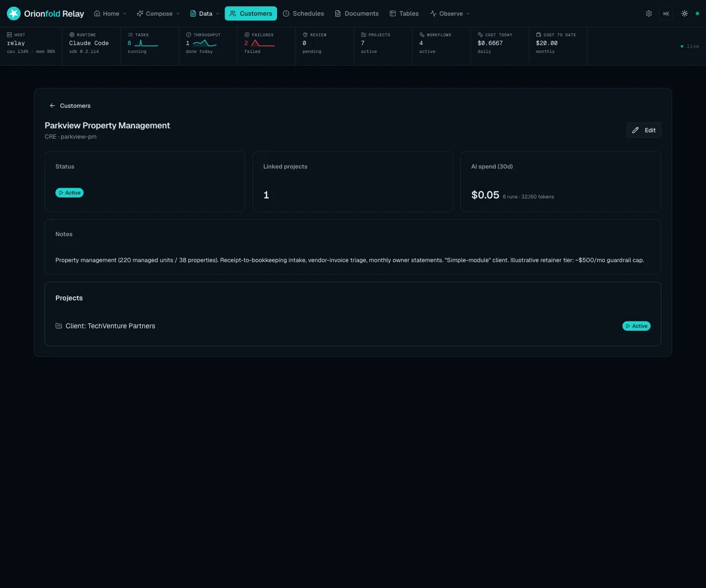Click the live status indicator

[x=690, y=46]
